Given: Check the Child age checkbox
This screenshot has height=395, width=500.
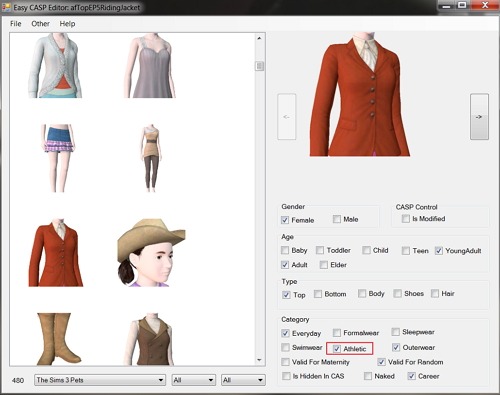Looking at the screenshot, I should pyautogui.click(x=366, y=250).
